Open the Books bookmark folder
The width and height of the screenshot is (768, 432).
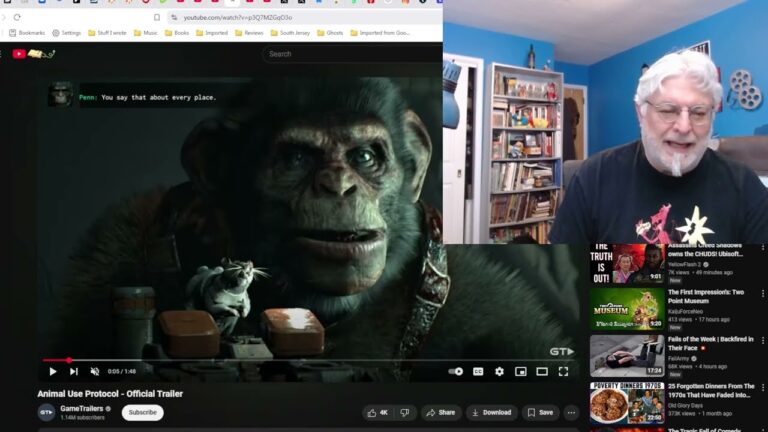[x=175, y=33]
